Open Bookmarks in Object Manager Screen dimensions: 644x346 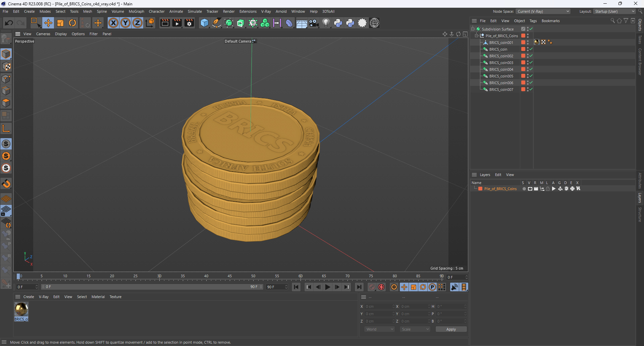[550, 21]
